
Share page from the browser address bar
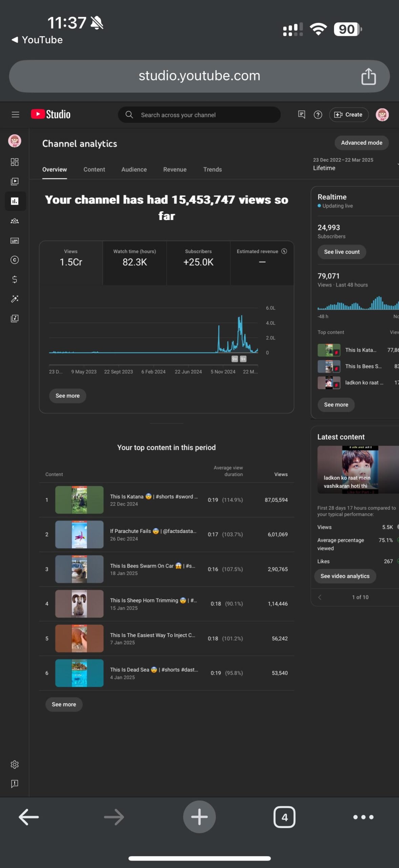tap(369, 76)
